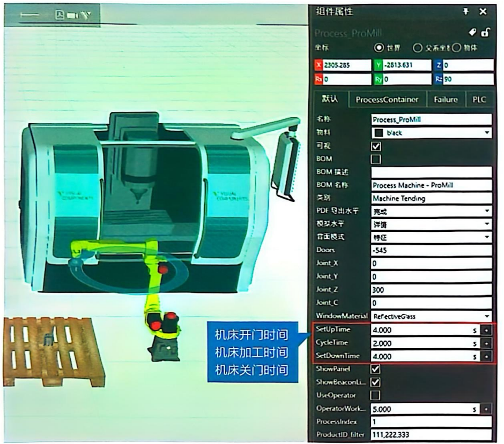Screen dimensions: 504x444
Task: Click the CycleTime value field 2.000
Action: [x=425, y=343]
